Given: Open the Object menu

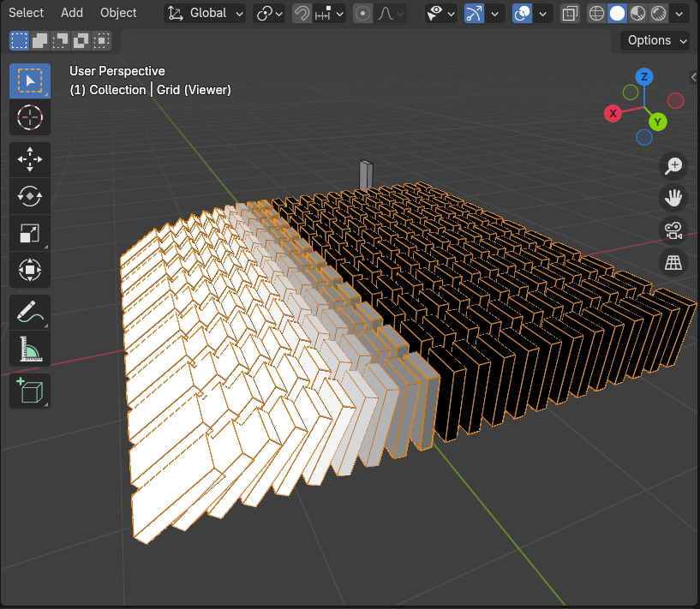Looking at the screenshot, I should 118,13.
